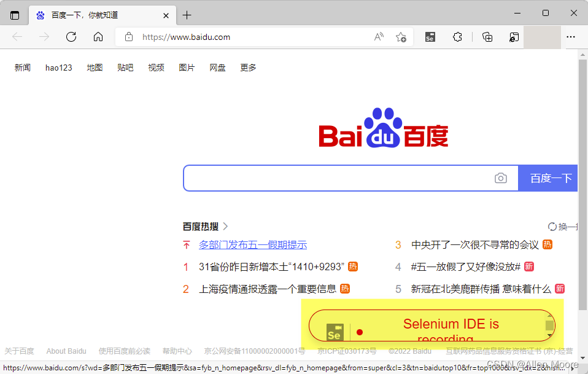Activate the Read Aloud icon
Image resolution: width=588 pixels, height=374 pixels.
pyautogui.click(x=379, y=37)
